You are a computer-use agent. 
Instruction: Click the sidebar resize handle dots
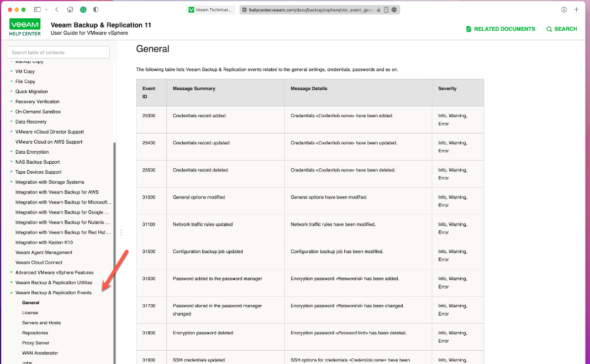pyautogui.click(x=121, y=232)
